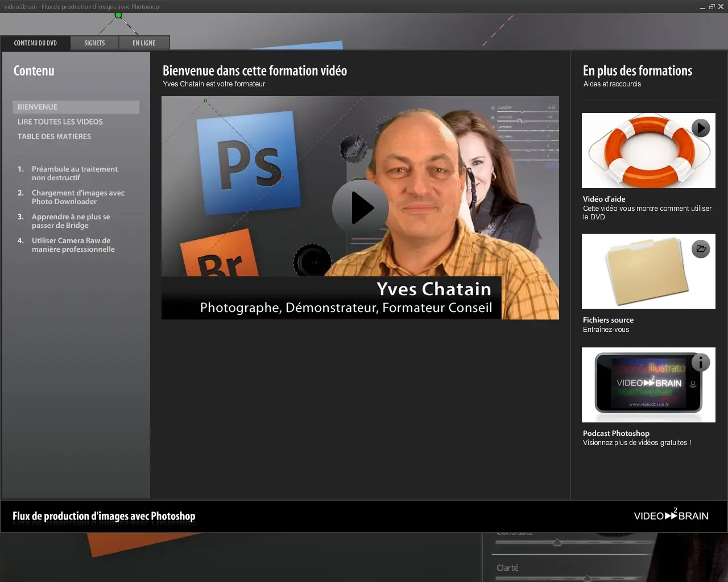Close the video2brain window

[721, 7]
